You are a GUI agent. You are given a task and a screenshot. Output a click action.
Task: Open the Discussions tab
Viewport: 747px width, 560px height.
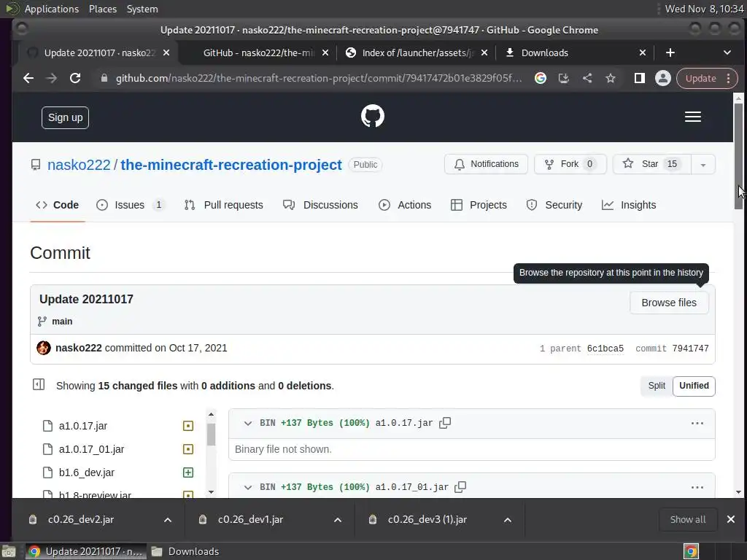click(x=320, y=205)
